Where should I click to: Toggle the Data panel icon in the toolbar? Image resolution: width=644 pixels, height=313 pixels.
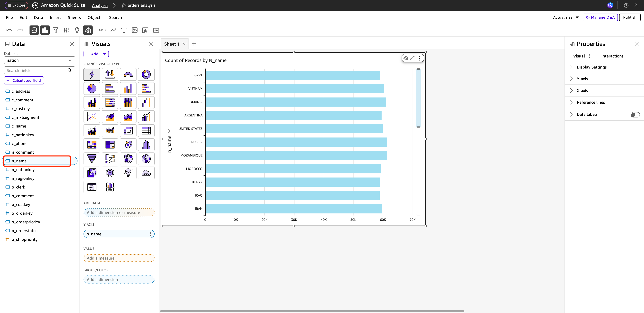(34, 30)
